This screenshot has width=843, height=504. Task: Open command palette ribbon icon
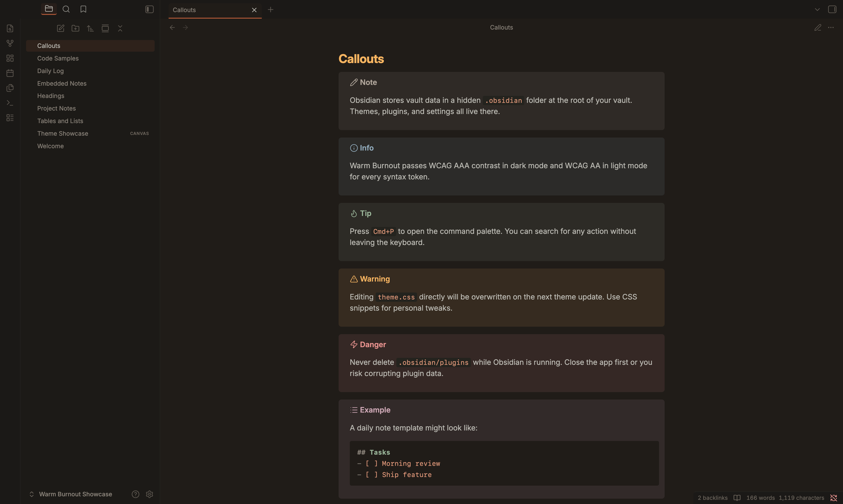[x=10, y=103]
